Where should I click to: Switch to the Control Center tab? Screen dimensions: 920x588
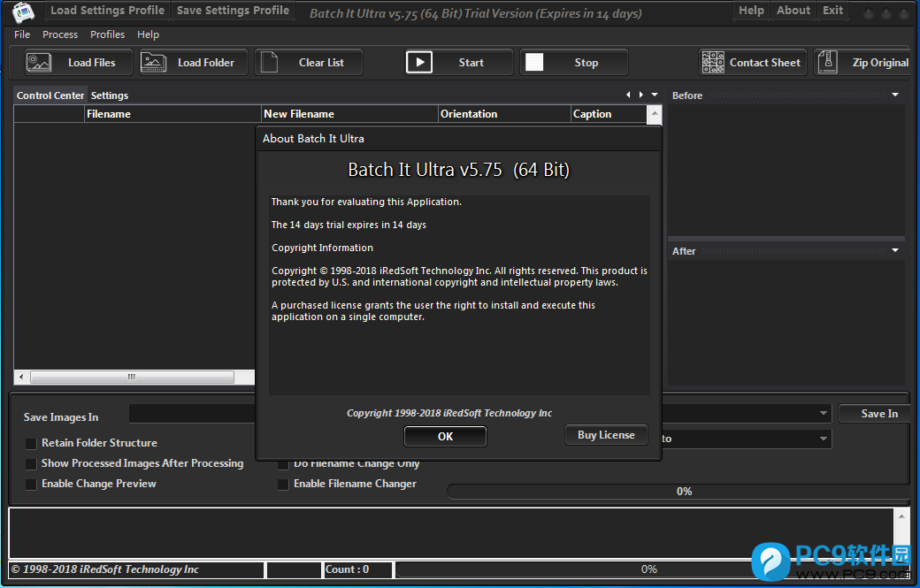[50, 95]
